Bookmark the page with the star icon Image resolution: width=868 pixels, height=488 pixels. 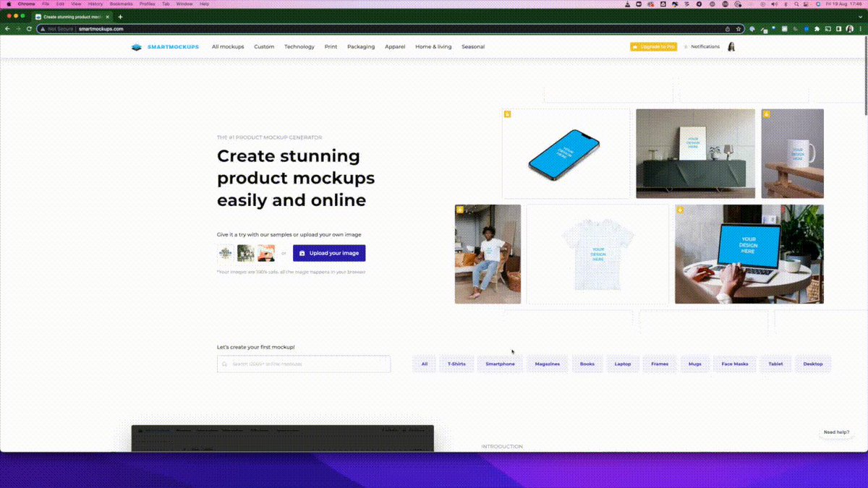[x=739, y=29]
